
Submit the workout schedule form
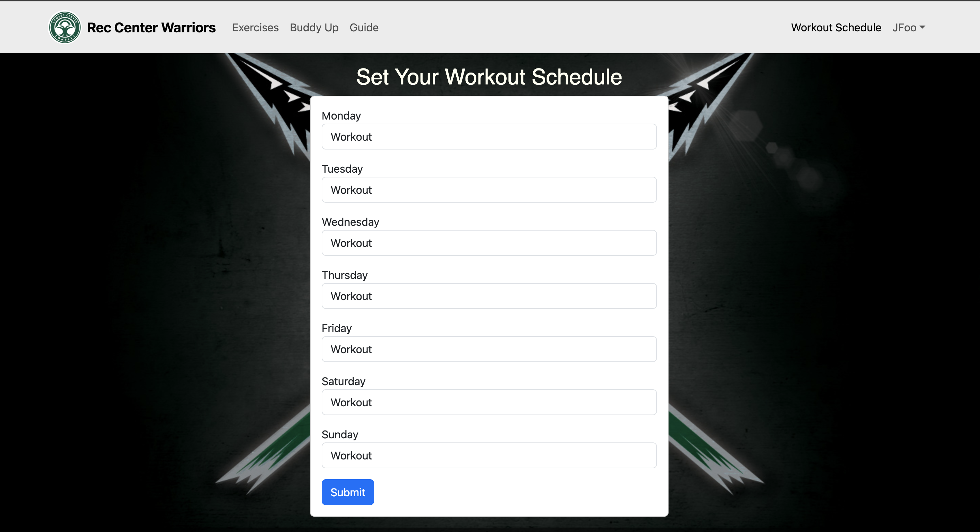pos(348,491)
